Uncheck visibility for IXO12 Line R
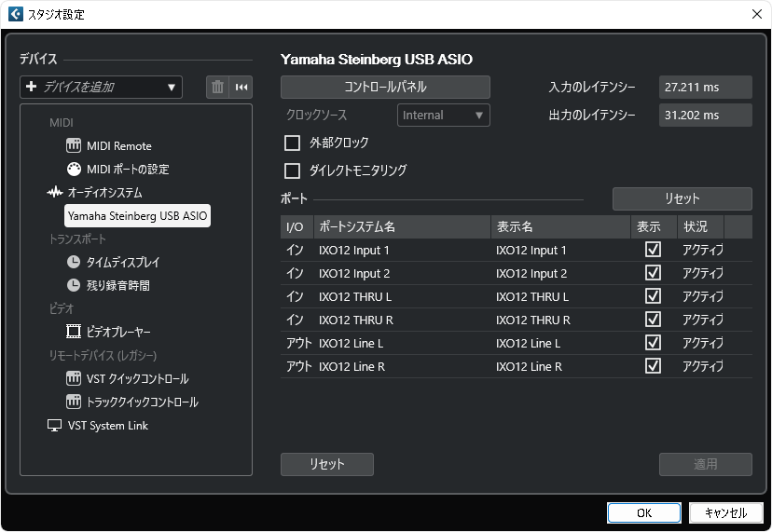 tap(653, 366)
